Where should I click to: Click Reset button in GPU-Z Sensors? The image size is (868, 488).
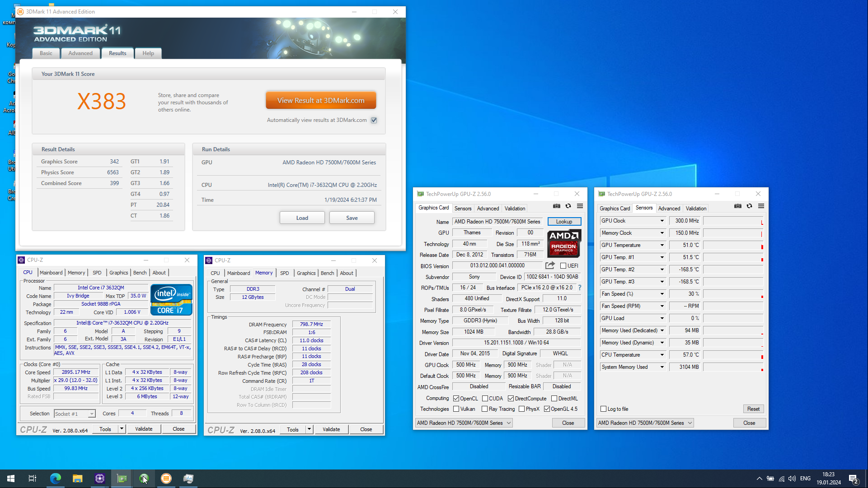tap(753, 409)
